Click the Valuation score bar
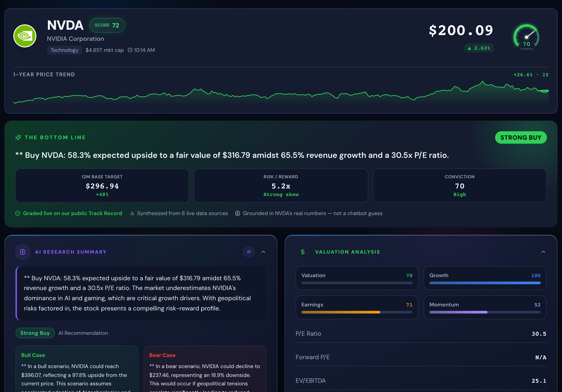The image size is (562, 392). pos(357,283)
